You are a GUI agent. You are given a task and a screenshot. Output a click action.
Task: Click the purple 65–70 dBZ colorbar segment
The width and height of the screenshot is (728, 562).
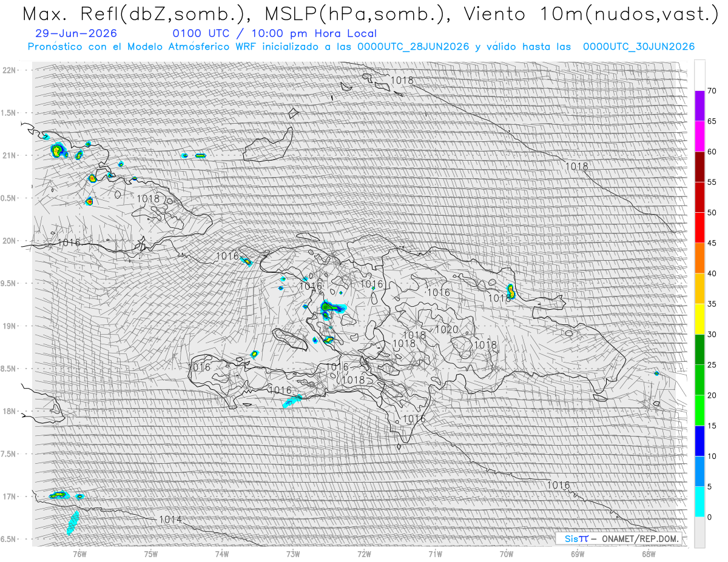[x=699, y=106]
